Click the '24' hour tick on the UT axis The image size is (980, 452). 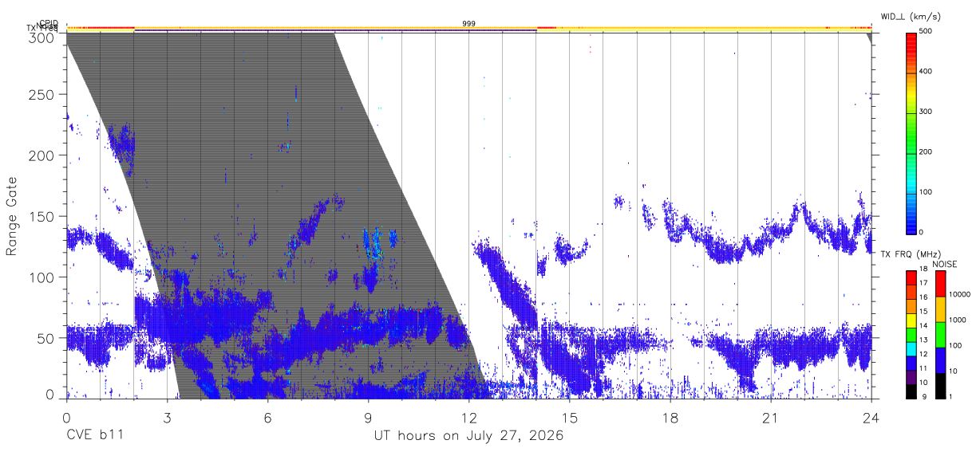point(871,418)
